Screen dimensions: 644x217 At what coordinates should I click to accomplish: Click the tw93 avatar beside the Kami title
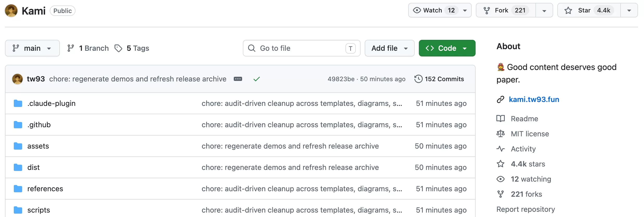click(11, 11)
